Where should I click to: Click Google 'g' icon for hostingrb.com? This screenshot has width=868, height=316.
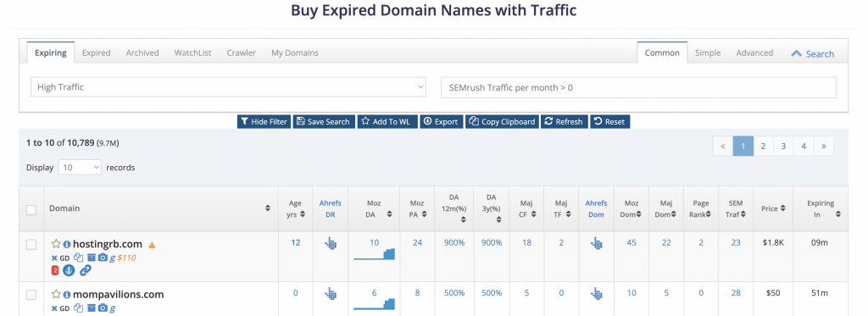pos(113,258)
